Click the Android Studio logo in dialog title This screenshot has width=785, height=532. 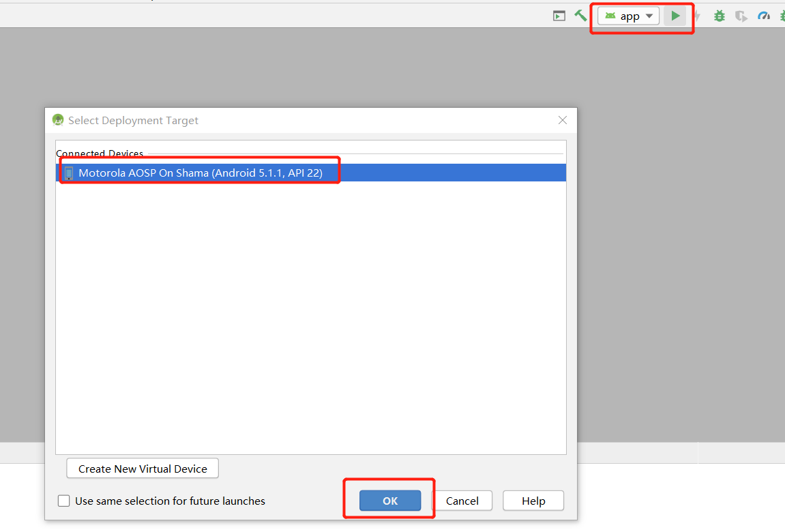tap(58, 120)
